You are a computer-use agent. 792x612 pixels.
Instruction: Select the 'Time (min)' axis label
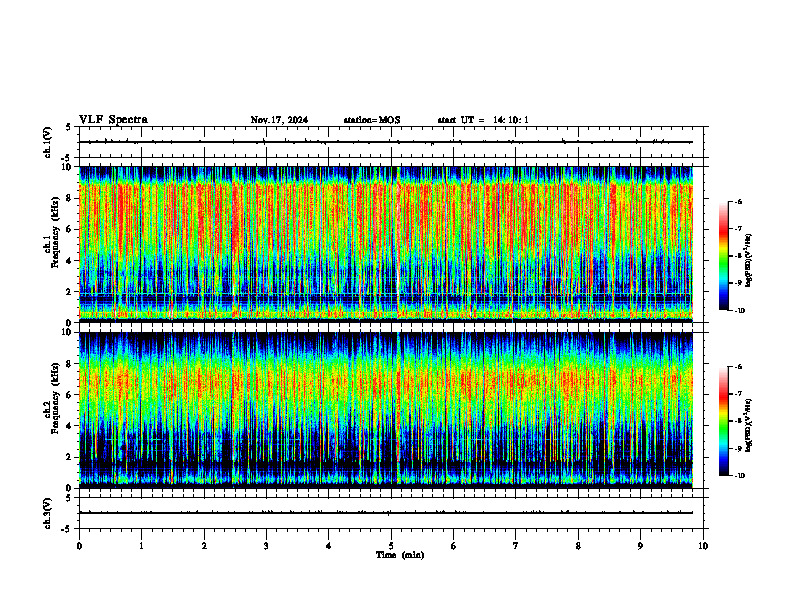400,555
